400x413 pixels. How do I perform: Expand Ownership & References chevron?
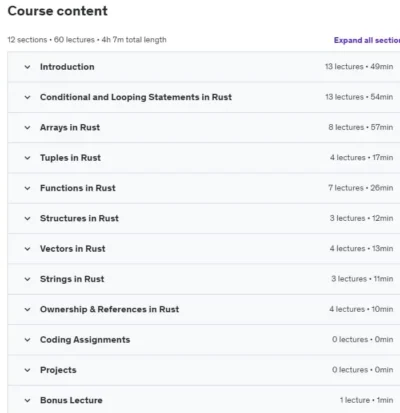[x=27, y=310]
